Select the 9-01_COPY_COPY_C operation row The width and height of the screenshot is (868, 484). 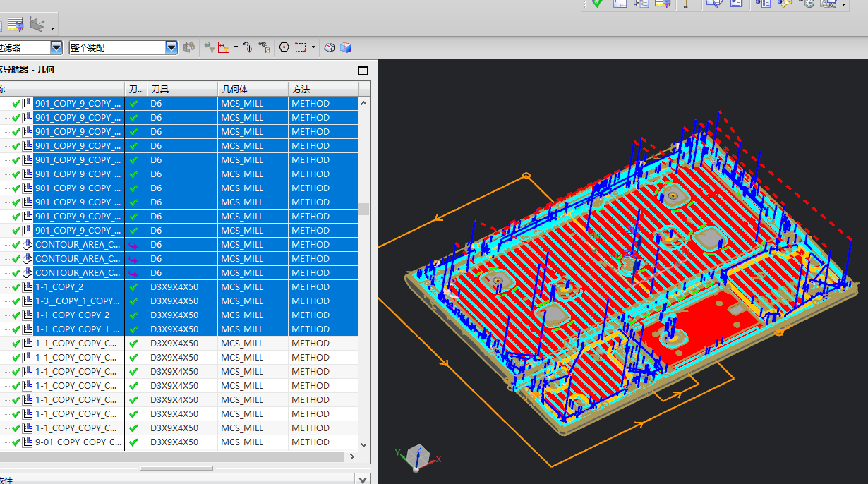(x=78, y=442)
